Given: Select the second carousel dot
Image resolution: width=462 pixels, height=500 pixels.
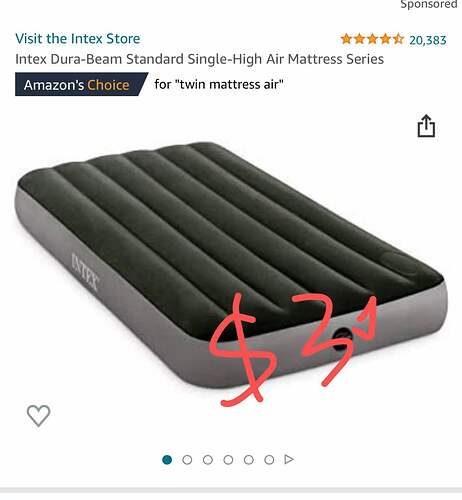Looking at the screenshot, I should [x=187, y=460].
